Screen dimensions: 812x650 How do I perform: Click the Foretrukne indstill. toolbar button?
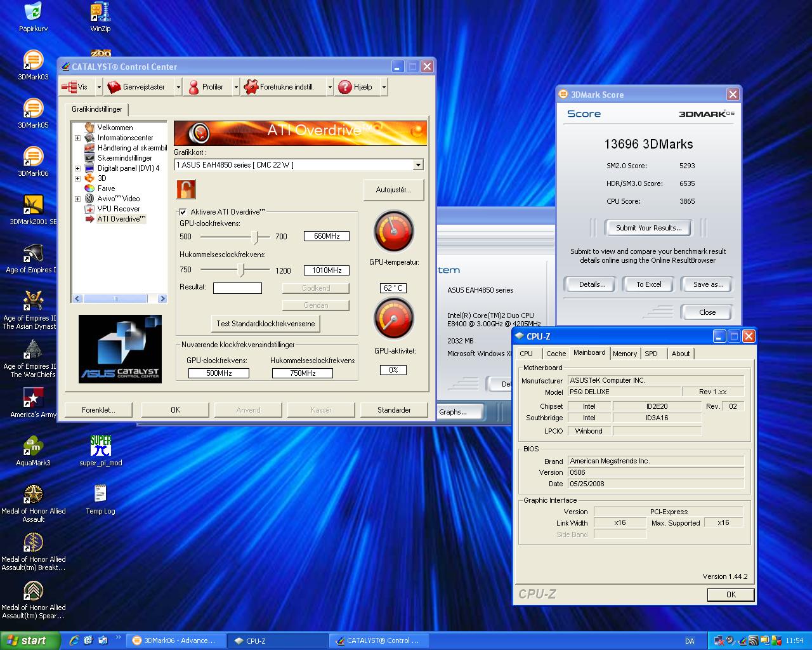(282, 87)
